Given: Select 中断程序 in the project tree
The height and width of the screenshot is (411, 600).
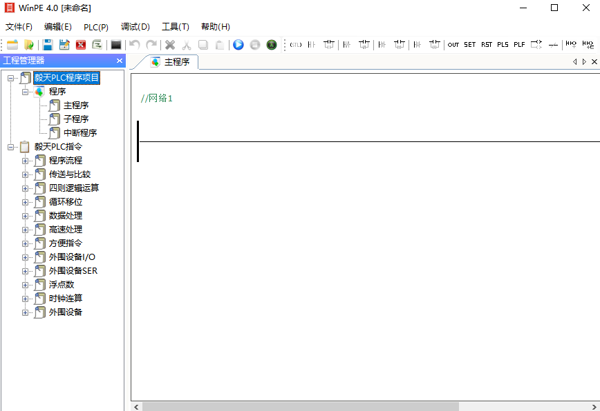Looking at the screenshot, I should point(80,132).
